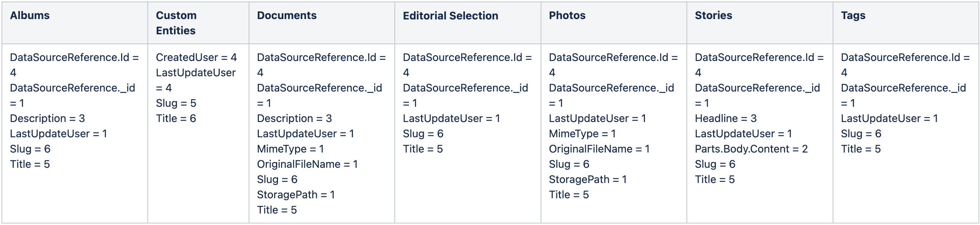This screenshot has height=225, width=980.
Task: Select MimeType = 1 in Photos column
Action: [583, 133]
